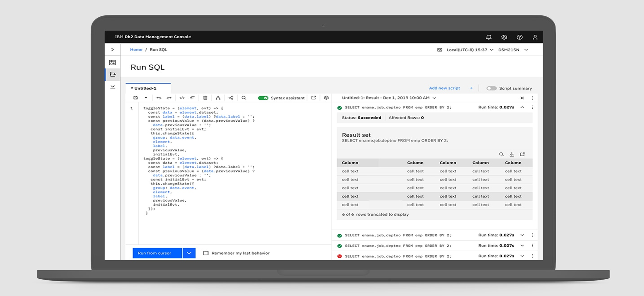Open the Format SQL code icon
The height and width of the screenshot is (296, 644).
click(x=182, y=98)
